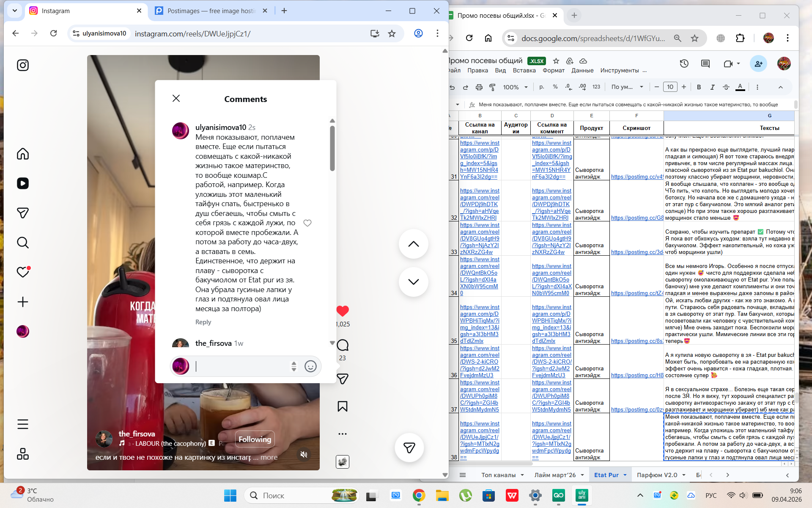The image size is (812, 508).
Task: Like the ulyanisimova10 comment
Action: 307,223
